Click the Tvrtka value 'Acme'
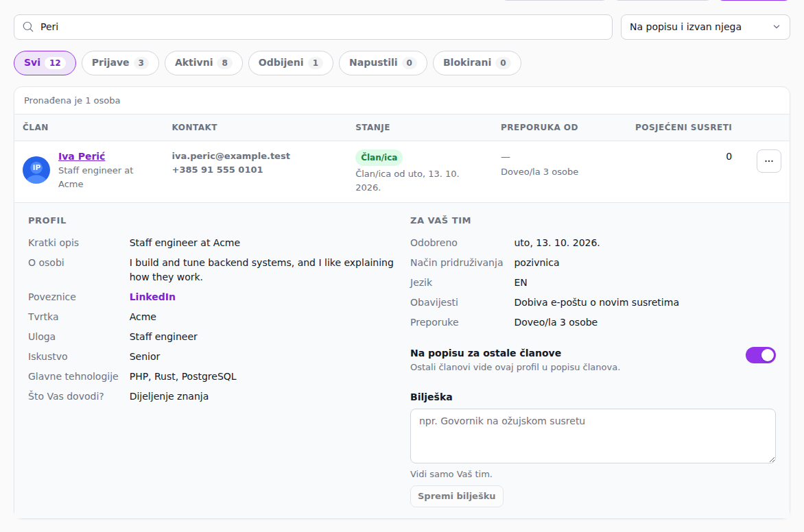 click(x=143, y=317)
